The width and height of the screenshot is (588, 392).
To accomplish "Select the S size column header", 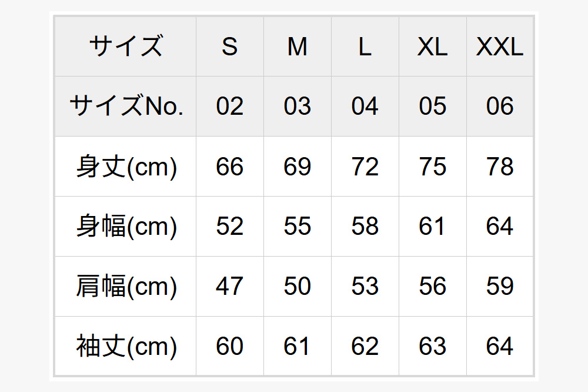I will (230, 46).
